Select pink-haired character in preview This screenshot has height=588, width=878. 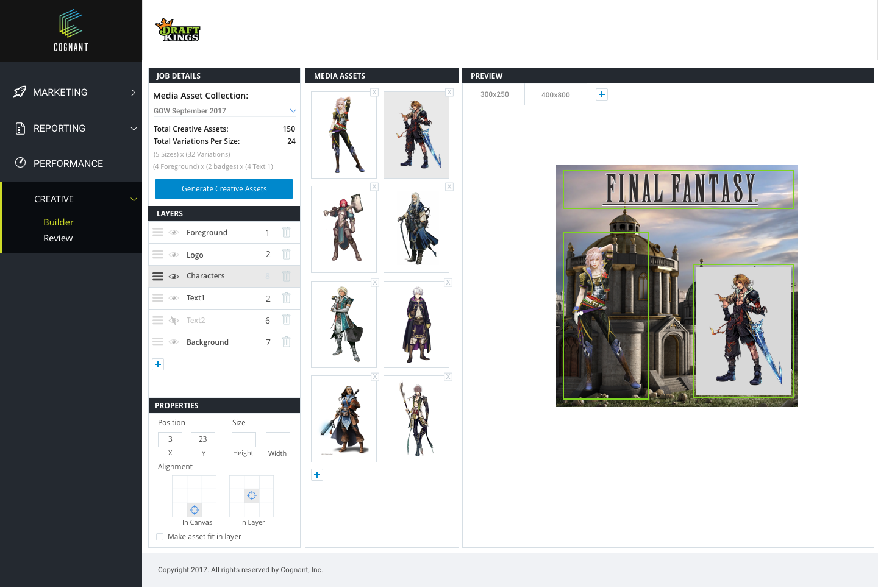(x=605, y=316)
